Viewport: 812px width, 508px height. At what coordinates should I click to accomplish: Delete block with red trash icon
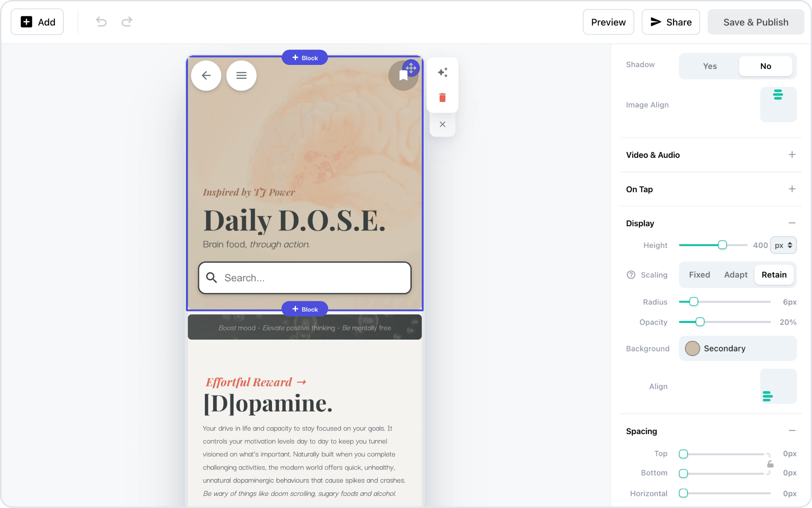pos(443,97)
